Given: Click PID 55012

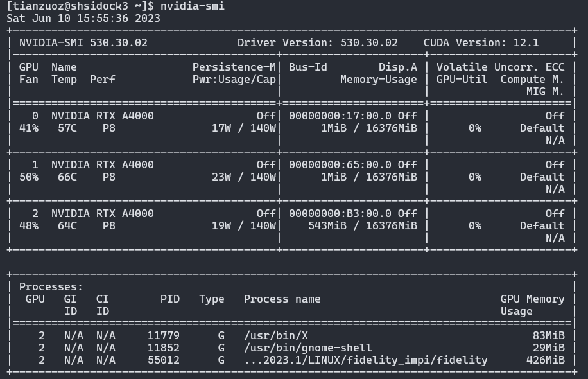Looking at the screenshot, I should point(164,360).
